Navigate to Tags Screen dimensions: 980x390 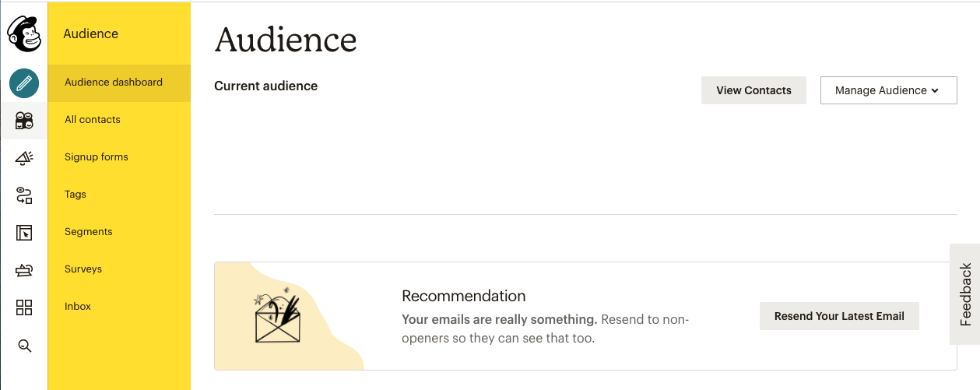(x=76, y=195)
